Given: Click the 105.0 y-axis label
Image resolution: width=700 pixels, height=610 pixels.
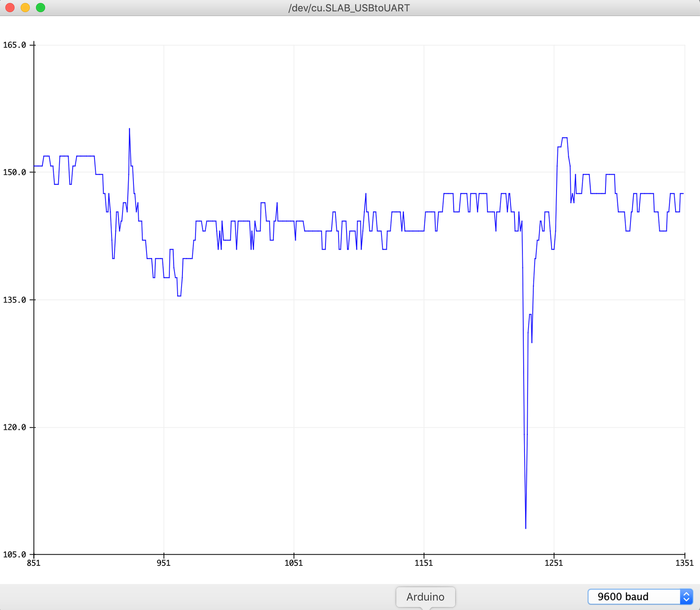Looking at the screenshot, I should click(14, 554).
